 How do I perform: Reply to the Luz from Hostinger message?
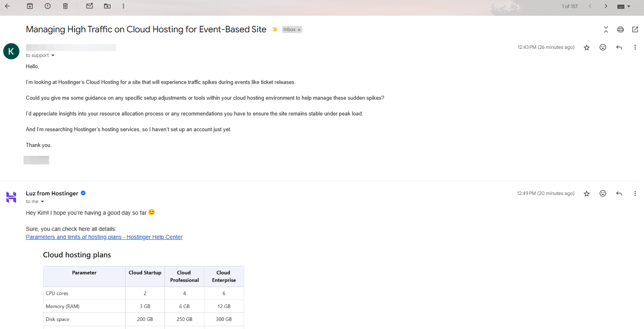[619, 194]
